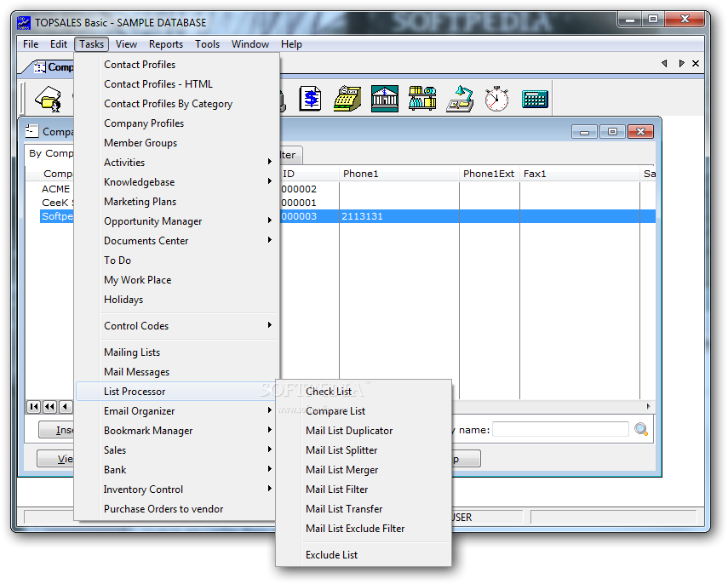The height and width of the screenshot is (584, 728).
Task: Click the name search input field
Action: point(560,429)
